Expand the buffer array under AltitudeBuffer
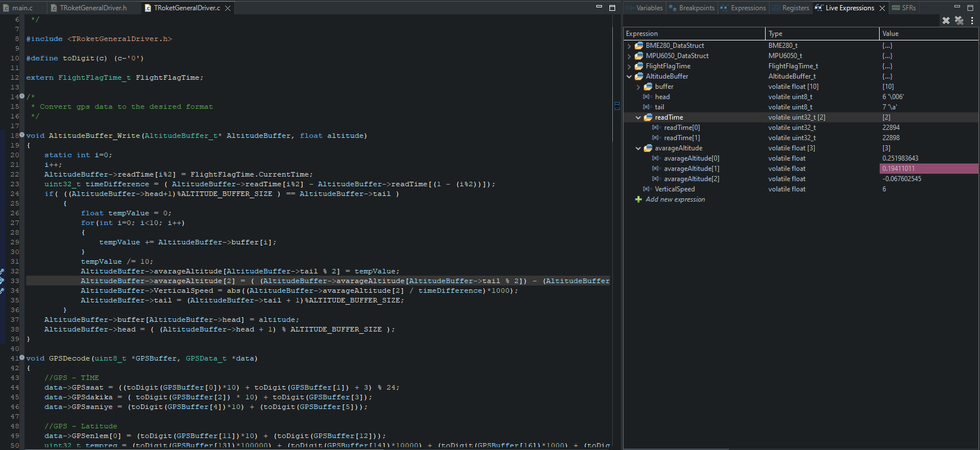 (x=638, y=87)
